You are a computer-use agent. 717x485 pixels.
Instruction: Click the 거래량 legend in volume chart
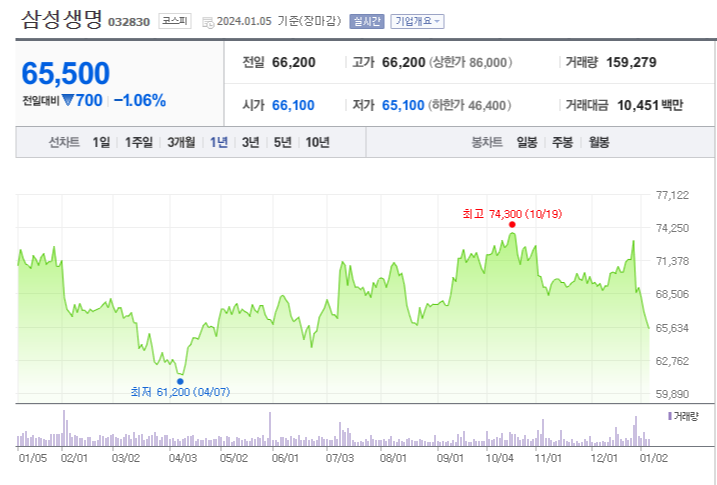[x=683, y=416]
